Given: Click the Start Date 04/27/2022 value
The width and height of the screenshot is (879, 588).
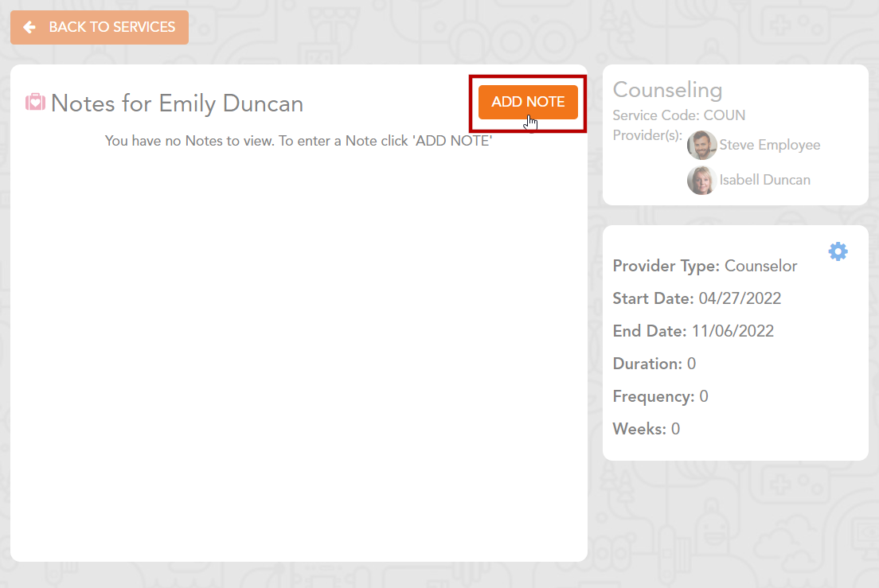Looking at the screenshot, I should (740, 298).
